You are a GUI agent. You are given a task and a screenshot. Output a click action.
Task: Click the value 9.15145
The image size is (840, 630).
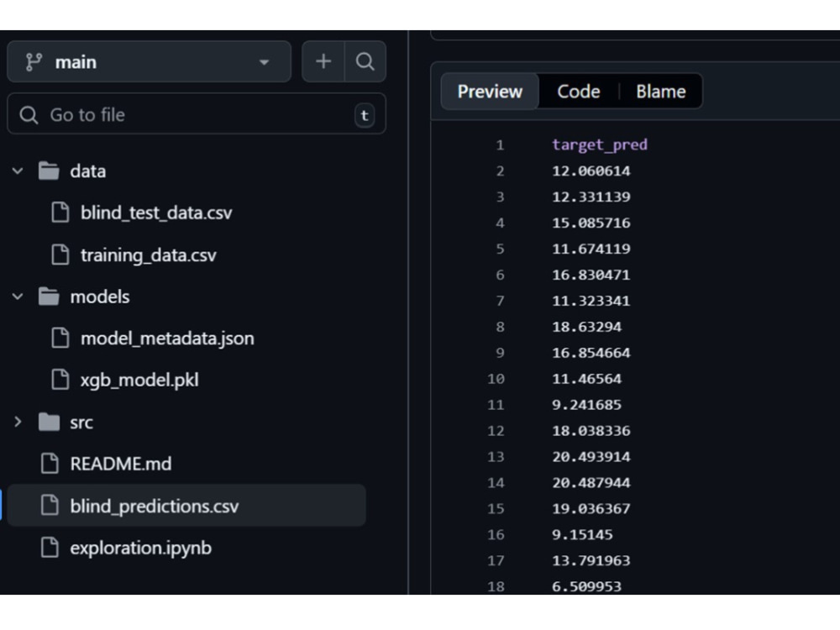click(x=582, y=534)
